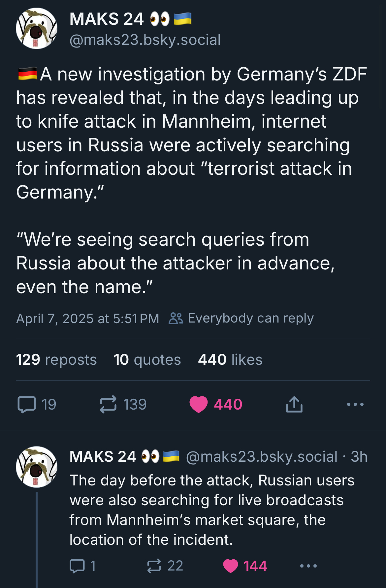
Task: Open MAKS 24 avatar at top
Action: click(37, 28)
